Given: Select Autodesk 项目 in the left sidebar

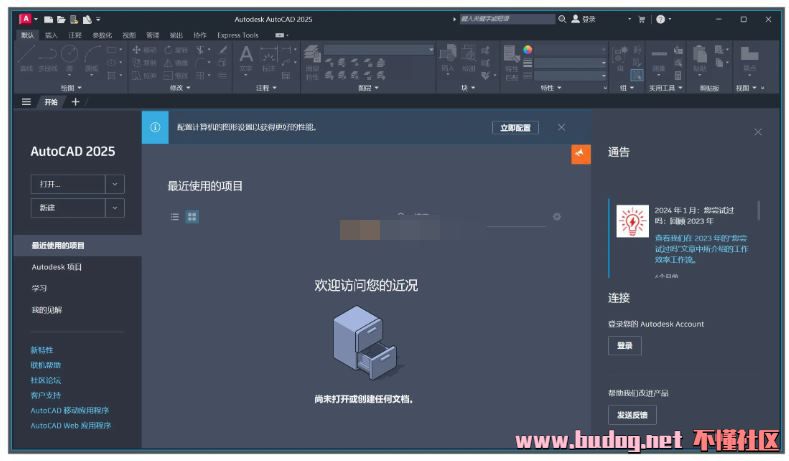Looking at the screenshot, I should [56, 267].
